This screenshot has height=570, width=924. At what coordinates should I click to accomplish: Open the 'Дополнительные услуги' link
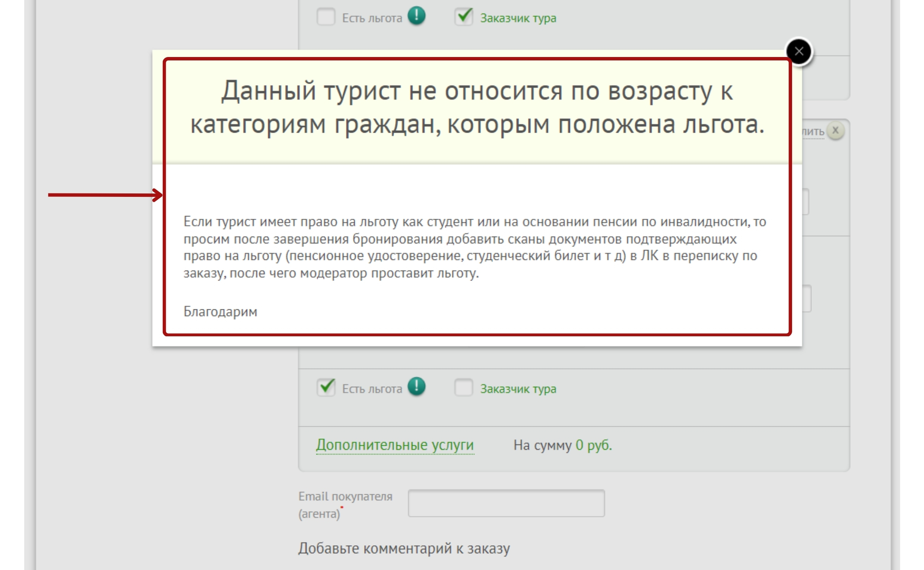(x=395, y=445)
